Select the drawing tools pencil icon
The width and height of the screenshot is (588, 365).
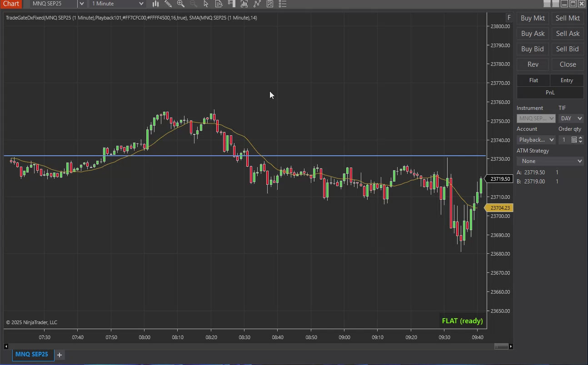[168, 4]
